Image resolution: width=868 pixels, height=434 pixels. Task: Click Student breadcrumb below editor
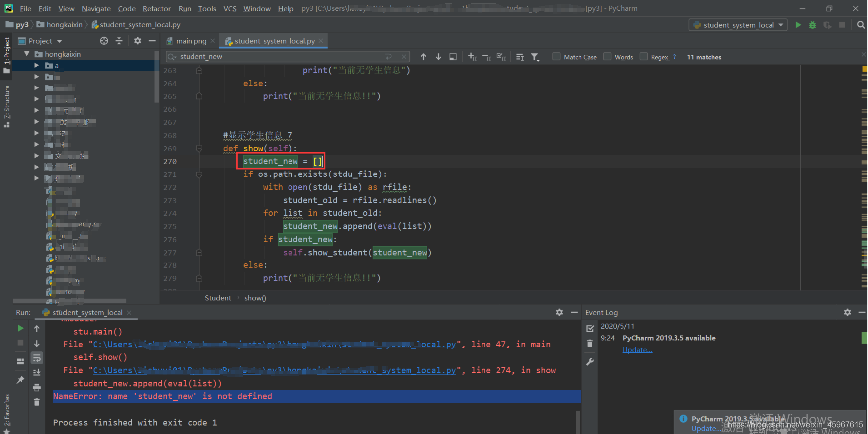[x=218, y=298]
